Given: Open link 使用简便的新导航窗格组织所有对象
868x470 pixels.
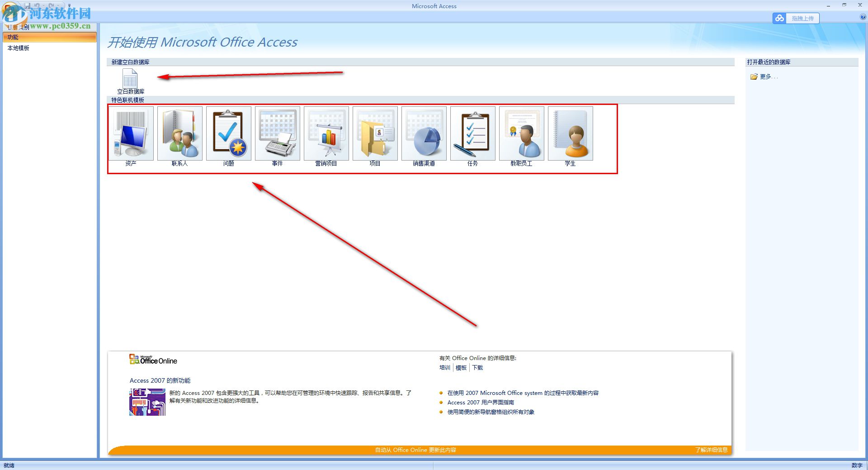Looking at the screenshot, I should coord(491,412).
